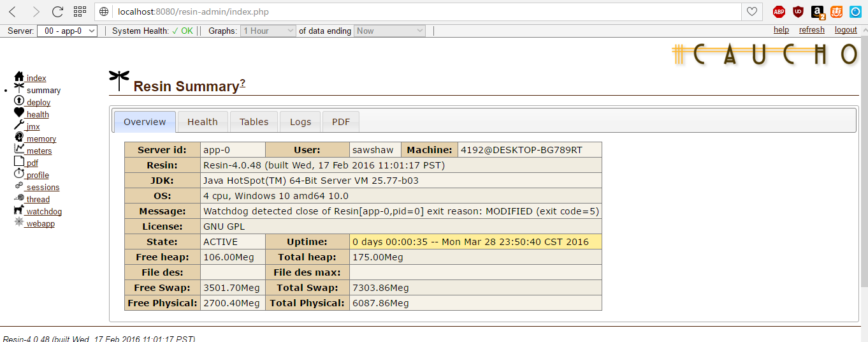Image resolution: width=868 pixels, height=342 pixels.
Task: Open the webapp sidebar link
Action: click(40, 223)
